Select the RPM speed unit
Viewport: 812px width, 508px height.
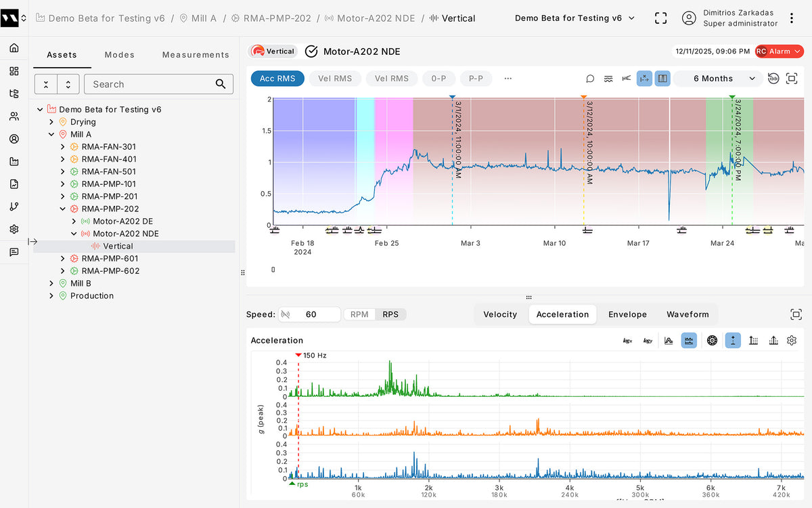tap(359, 314)
